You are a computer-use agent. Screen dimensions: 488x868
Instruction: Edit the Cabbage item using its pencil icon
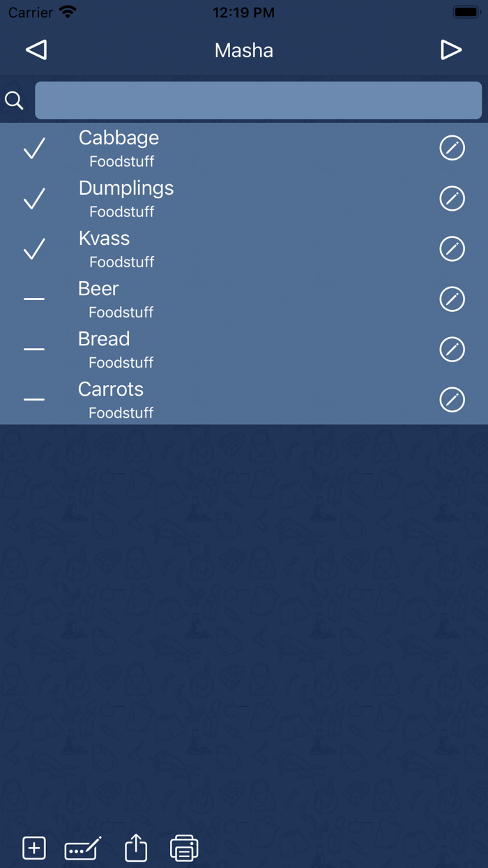pyautogui.click(x=452, y=148)
